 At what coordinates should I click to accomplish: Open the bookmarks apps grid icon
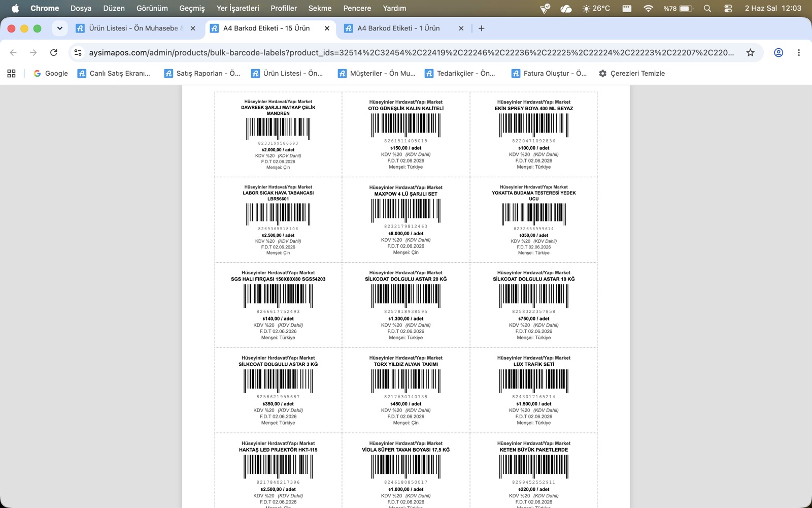11,73
